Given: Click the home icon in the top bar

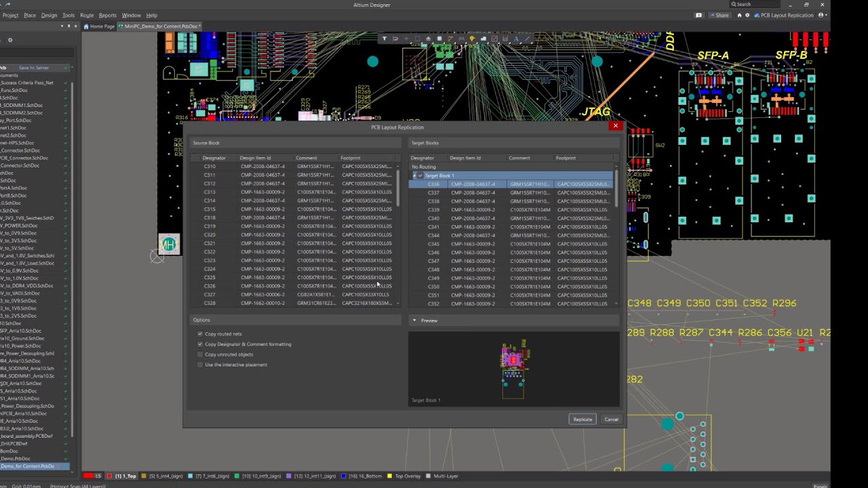Looking at the screenshot, I should (739, 15).
